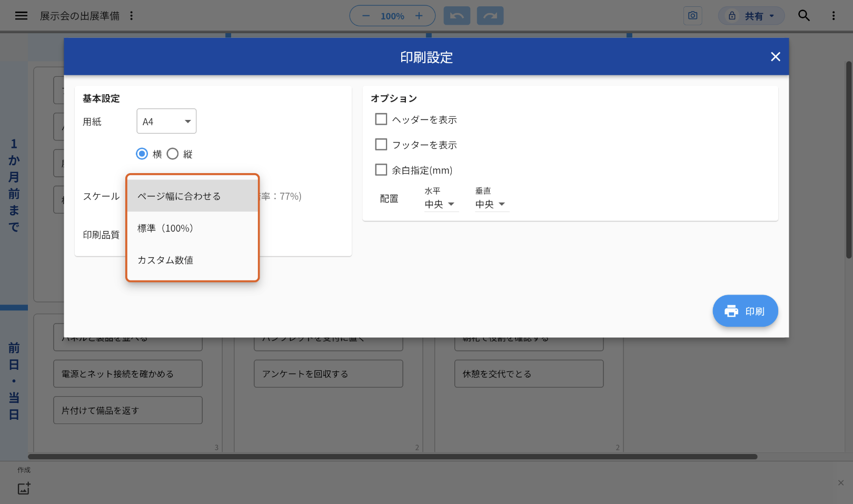
Task: Click the undo arrow button
Action: (457, 16)
